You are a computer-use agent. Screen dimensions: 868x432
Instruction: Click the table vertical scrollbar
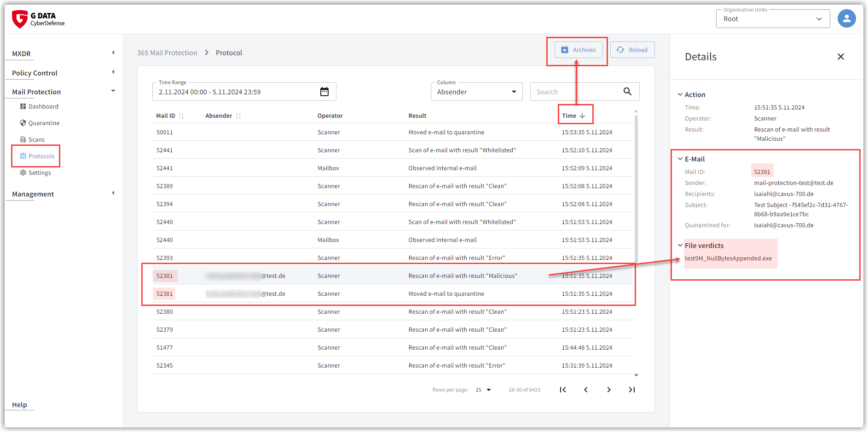[x=636, y=189]
